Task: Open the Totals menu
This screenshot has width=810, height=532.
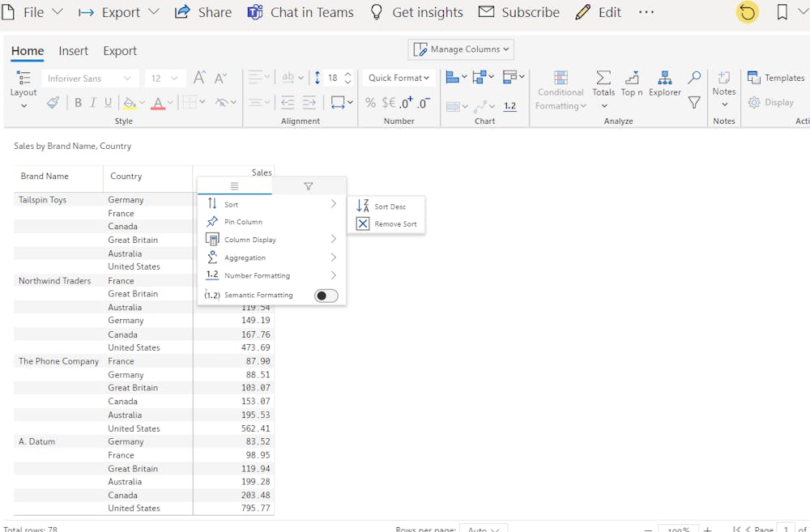Action: pyautogui.click(x=603, y=89)
